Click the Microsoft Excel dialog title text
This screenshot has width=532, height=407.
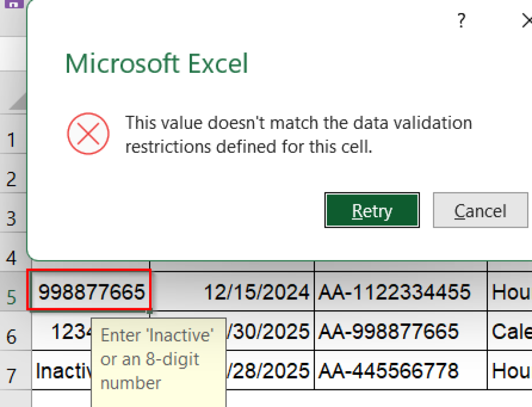156,63
